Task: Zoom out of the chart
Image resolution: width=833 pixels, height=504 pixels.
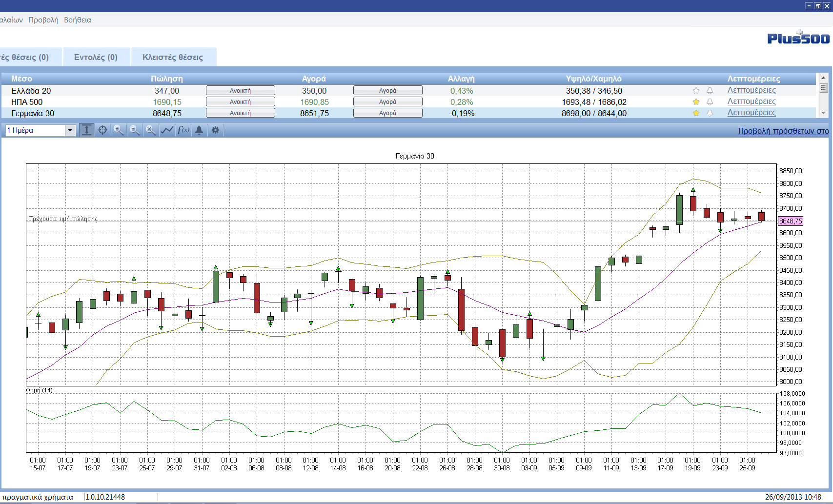Action: click(135, 130)
